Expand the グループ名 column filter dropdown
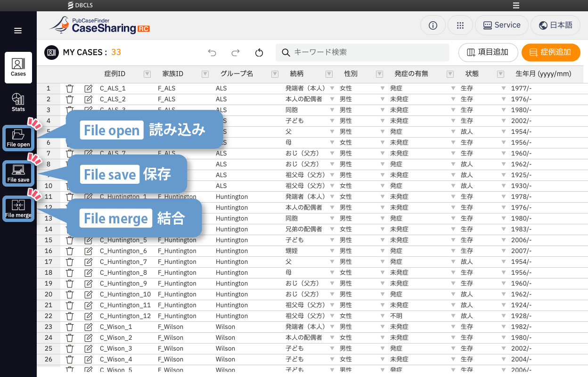The image size is (588, 377). 275,74
